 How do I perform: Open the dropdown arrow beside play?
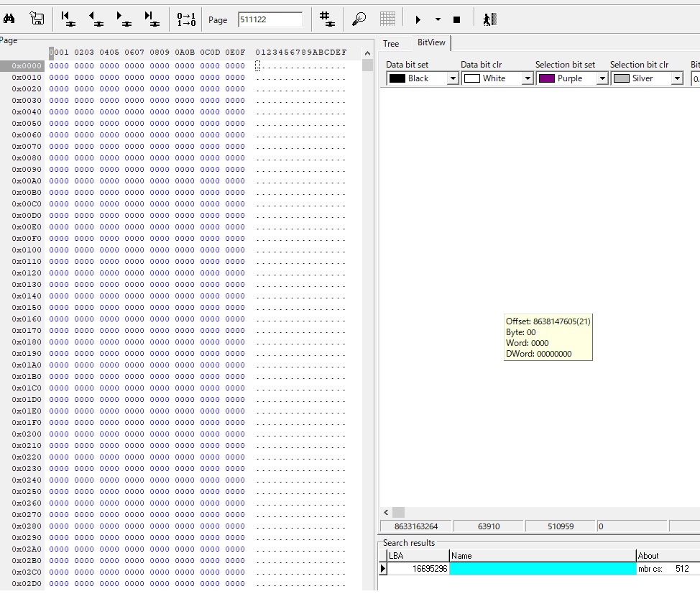(x=438, y=20)
